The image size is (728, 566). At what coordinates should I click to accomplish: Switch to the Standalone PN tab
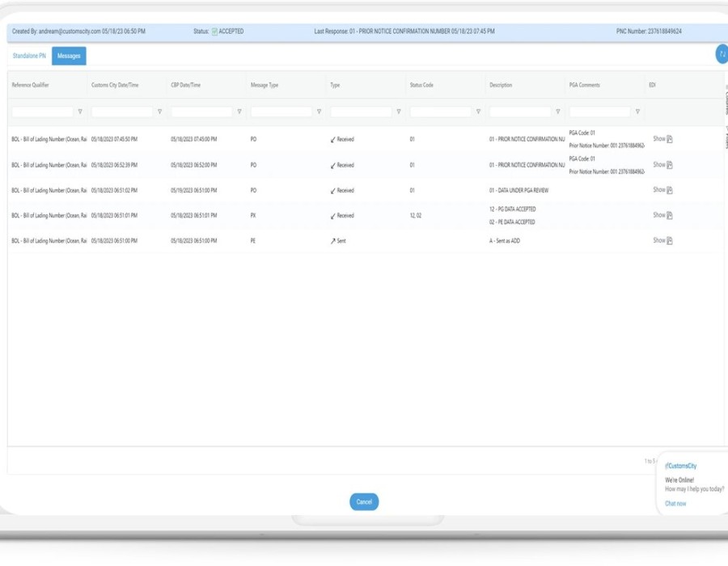tap(29, 56)
